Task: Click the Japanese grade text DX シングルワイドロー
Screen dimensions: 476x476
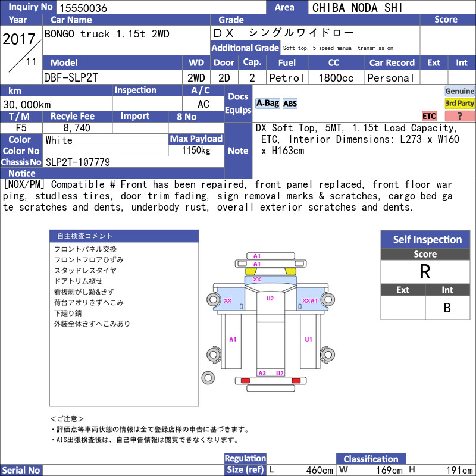Action: point(284,33)
